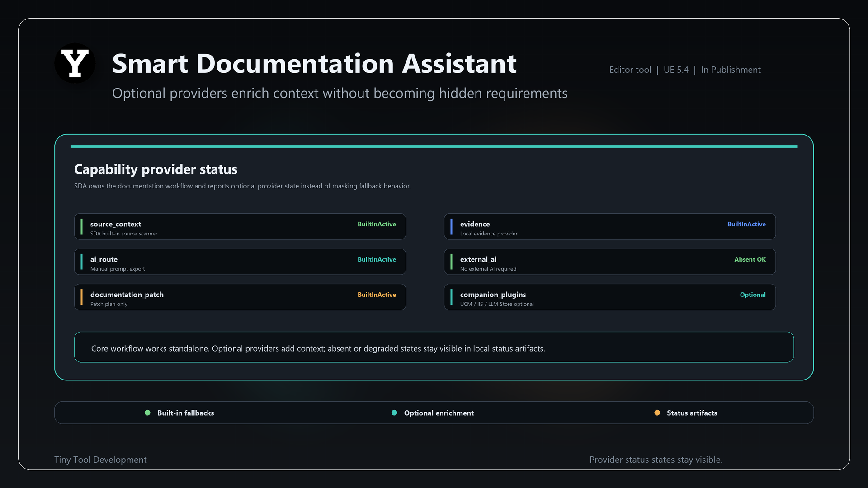Click the UE 5.4 label
The image size is (868, 488).
(x=676, y=70)
